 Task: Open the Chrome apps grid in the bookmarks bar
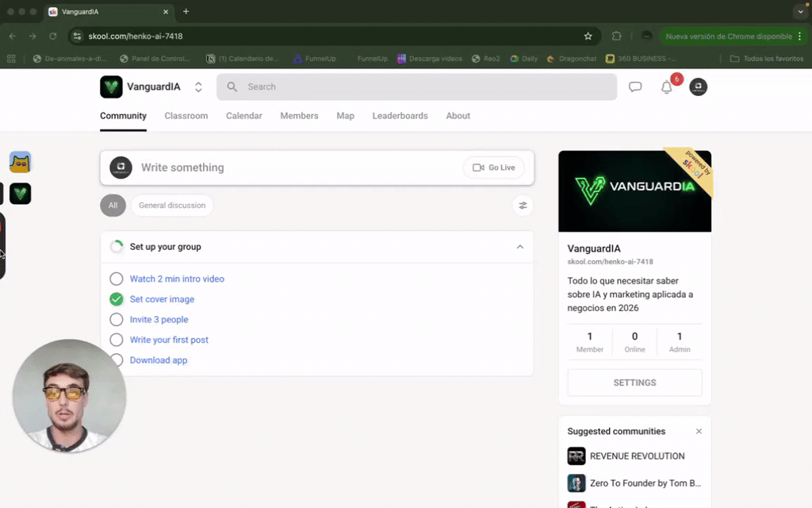click(11, 59)
